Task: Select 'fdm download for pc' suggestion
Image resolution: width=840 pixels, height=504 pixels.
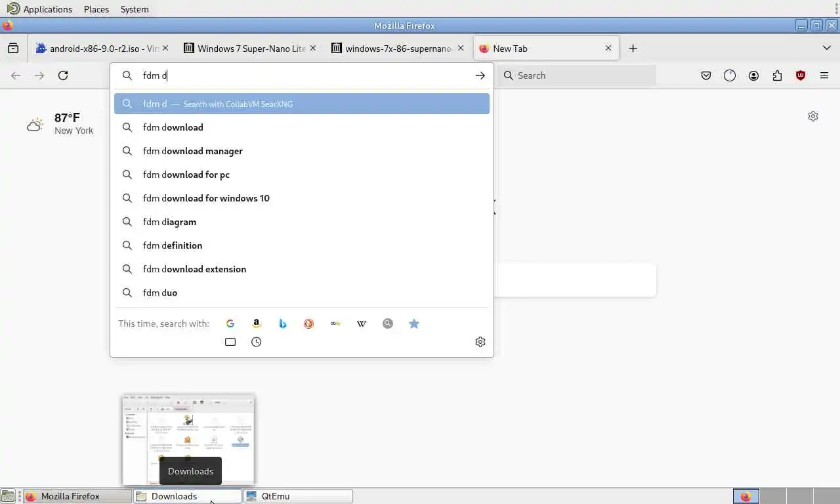Action: (x=302, y=175)
